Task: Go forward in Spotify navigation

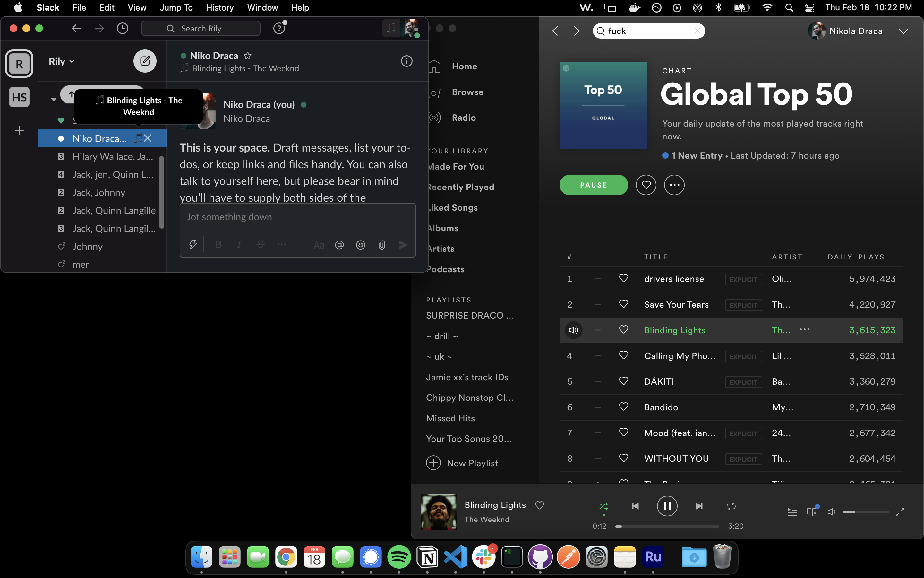Action: [577, 31]
